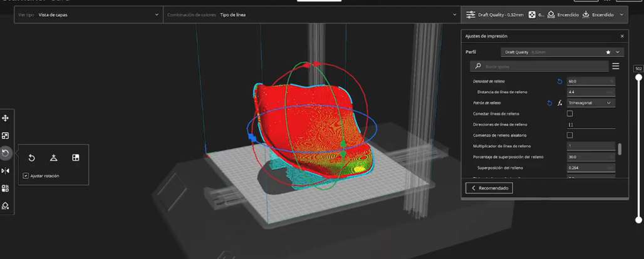Select the Move tool in left toolbar
The width and height of the screenshot is (644, 259).
[6, 118]
